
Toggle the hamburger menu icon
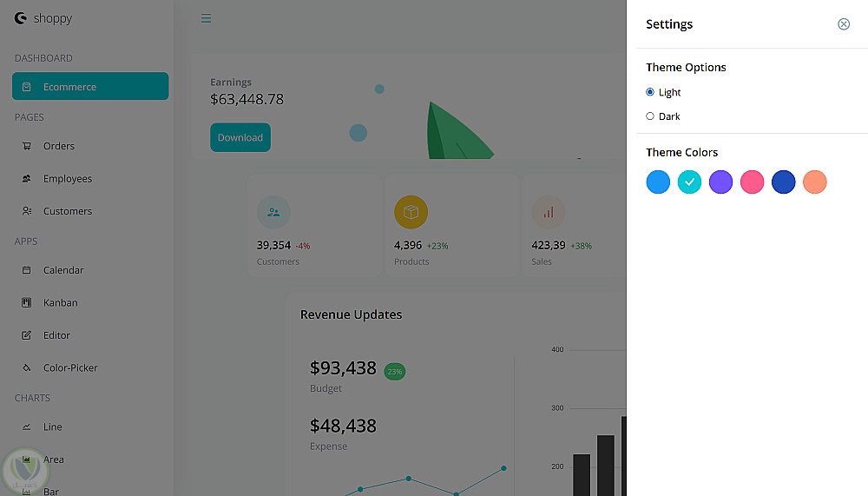[206, 18]
